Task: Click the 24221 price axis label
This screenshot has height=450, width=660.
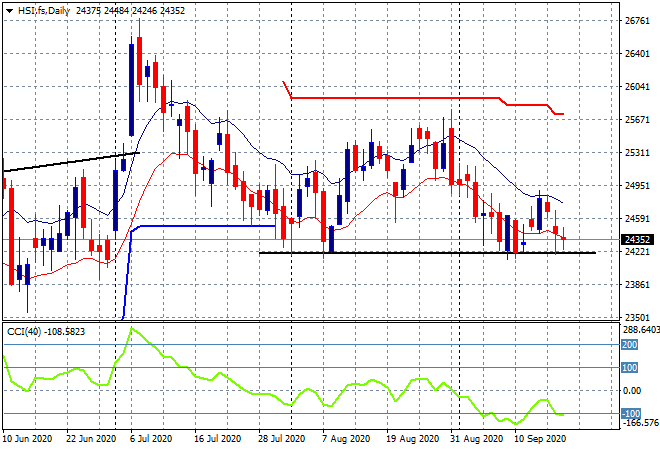Action: pos(637,252)
